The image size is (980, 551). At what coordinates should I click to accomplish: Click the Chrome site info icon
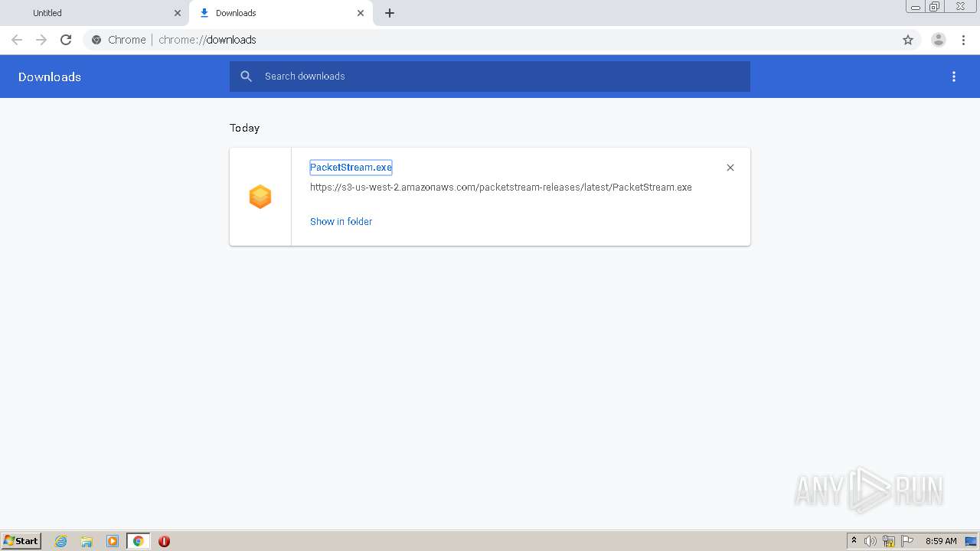pyautogui.click(x=96, y=40)
